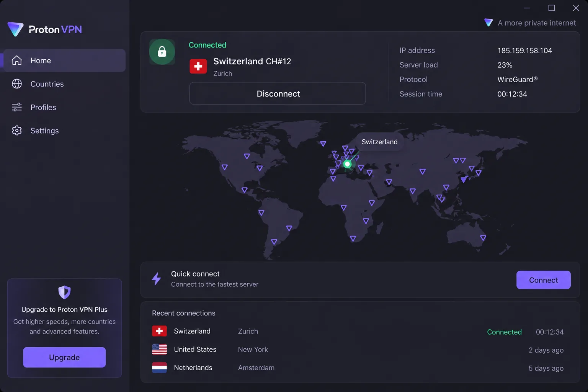Select the Brazil server marker on the map
588x392 pixels.
click(x=289, y=228)
